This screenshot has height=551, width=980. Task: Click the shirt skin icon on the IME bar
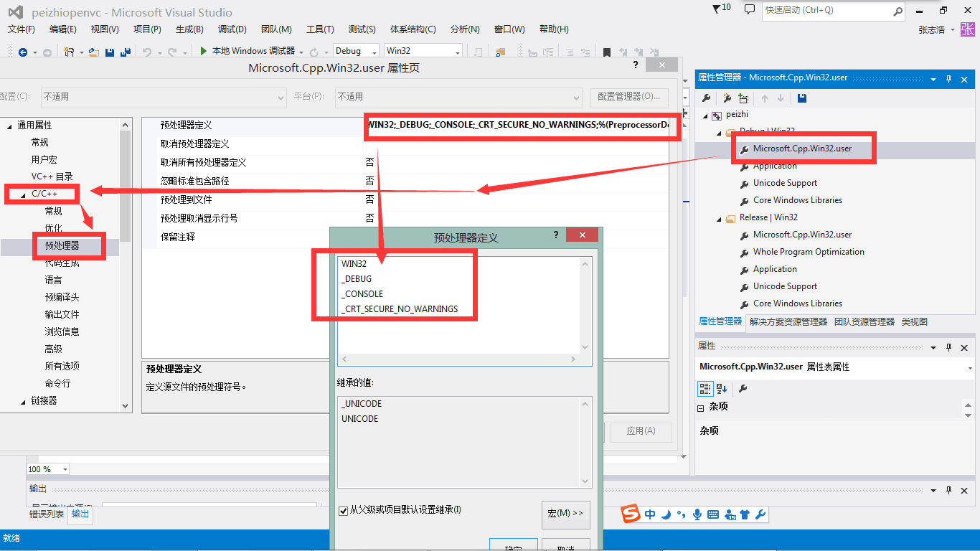(745, 514)
